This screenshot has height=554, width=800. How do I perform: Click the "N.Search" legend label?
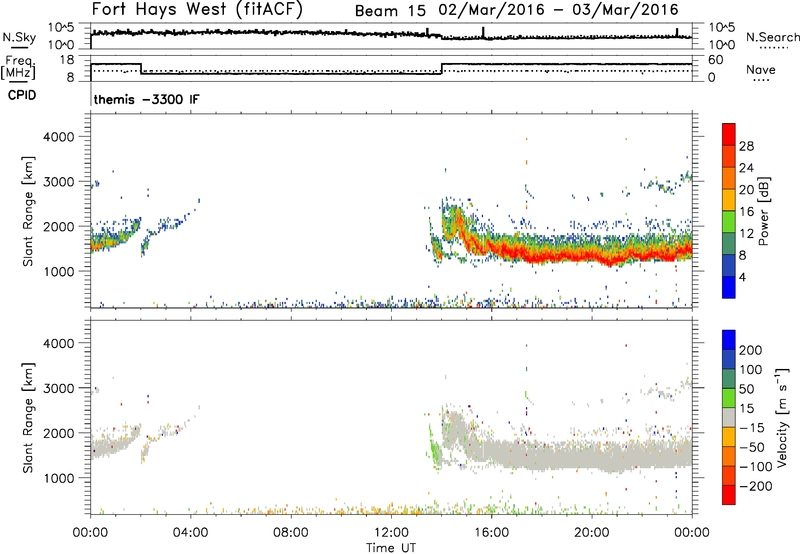pyautogui.click(x=772, y=37)
